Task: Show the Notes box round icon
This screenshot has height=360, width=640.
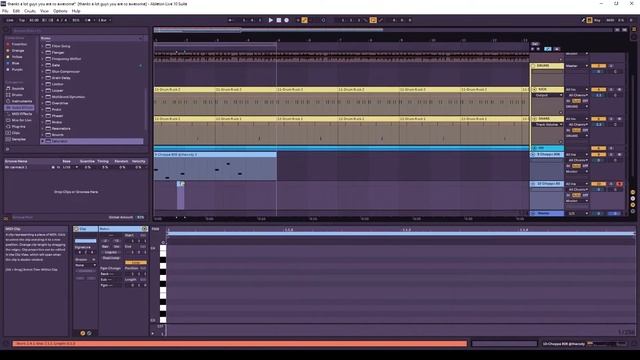Action: (82, 333)
